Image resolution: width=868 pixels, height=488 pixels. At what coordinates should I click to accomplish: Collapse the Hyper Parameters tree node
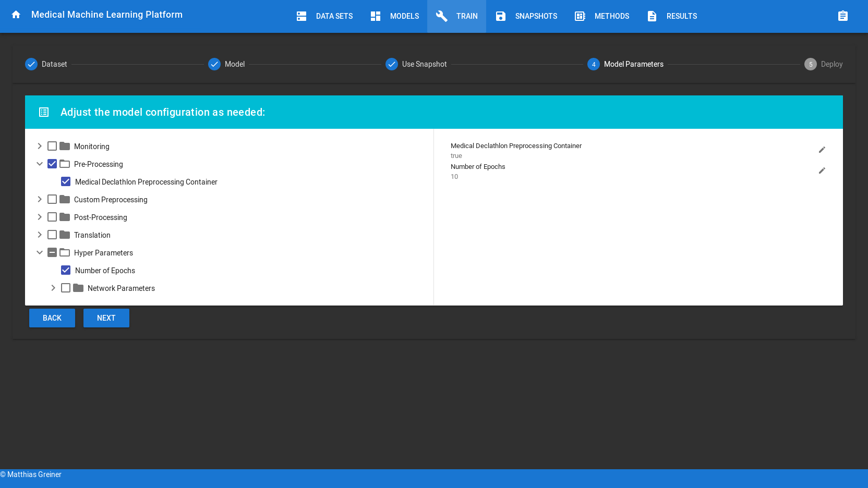pyautogui.click(x=40, y=252)
